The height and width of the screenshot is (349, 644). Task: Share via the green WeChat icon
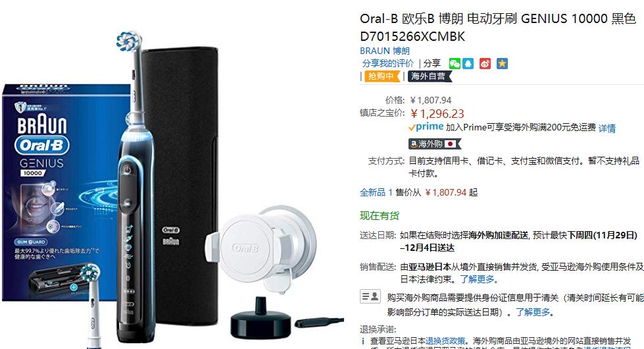pyautogui.click(x=455, y=64)
